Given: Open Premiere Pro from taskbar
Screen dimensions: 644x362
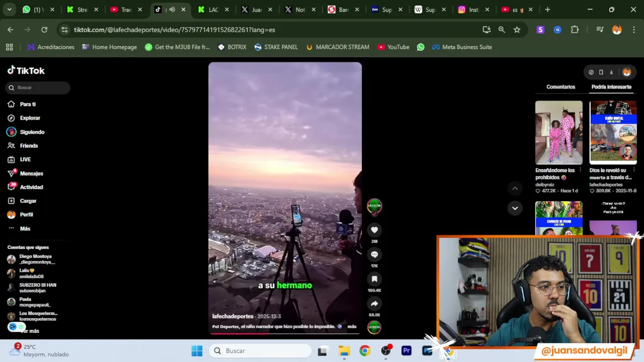Looking at the screenshot, I should coord(407,351).
